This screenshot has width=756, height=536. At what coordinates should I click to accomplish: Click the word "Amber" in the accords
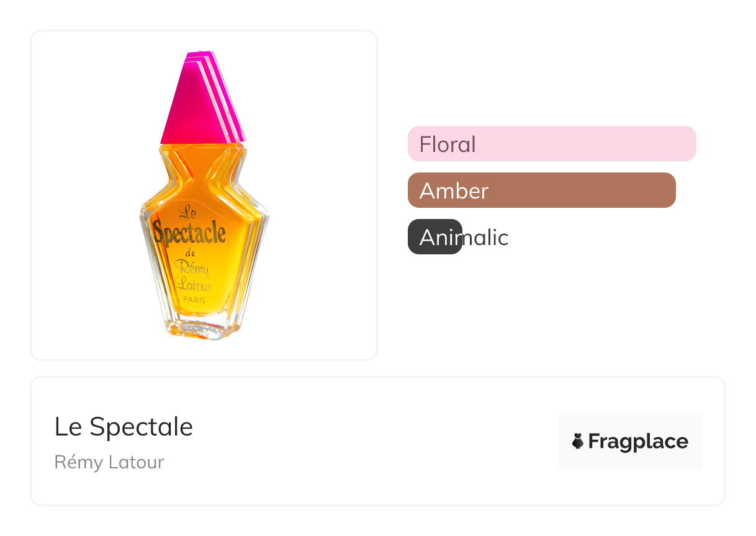pos(454,191)
